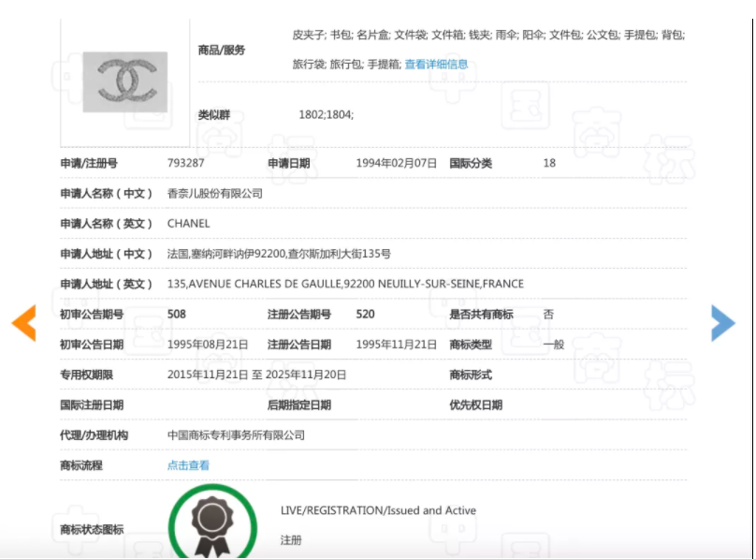
Task: Select registration announcement date 1995年11月21日
Action: coord(397,345)
